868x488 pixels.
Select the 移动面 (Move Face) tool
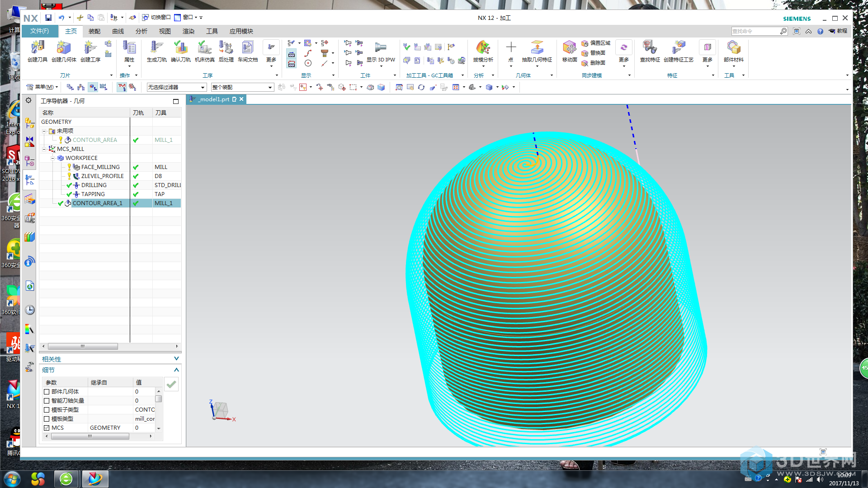tap(570, 51)
